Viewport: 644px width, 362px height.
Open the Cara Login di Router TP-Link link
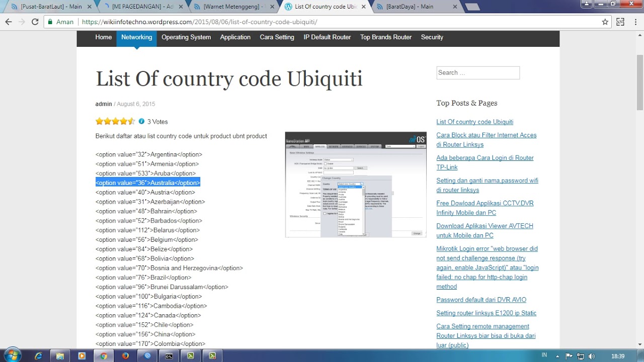[x=485, y=162]
